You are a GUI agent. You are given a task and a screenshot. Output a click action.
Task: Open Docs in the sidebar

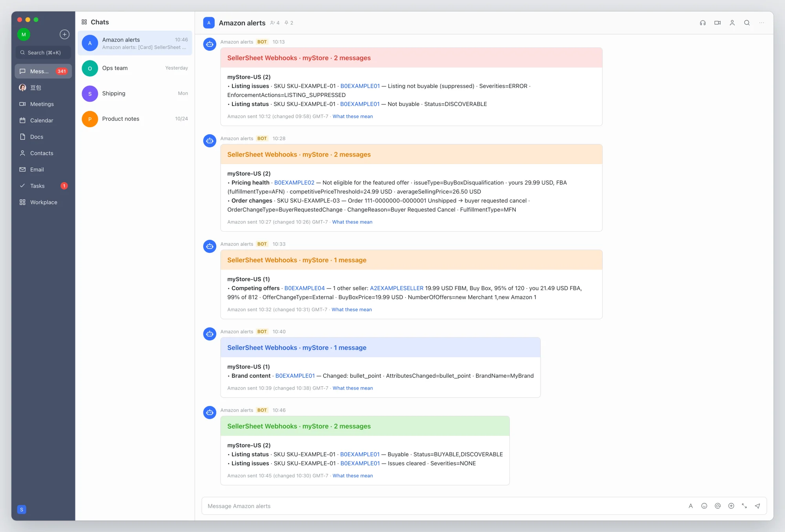(x=43, y=137)
